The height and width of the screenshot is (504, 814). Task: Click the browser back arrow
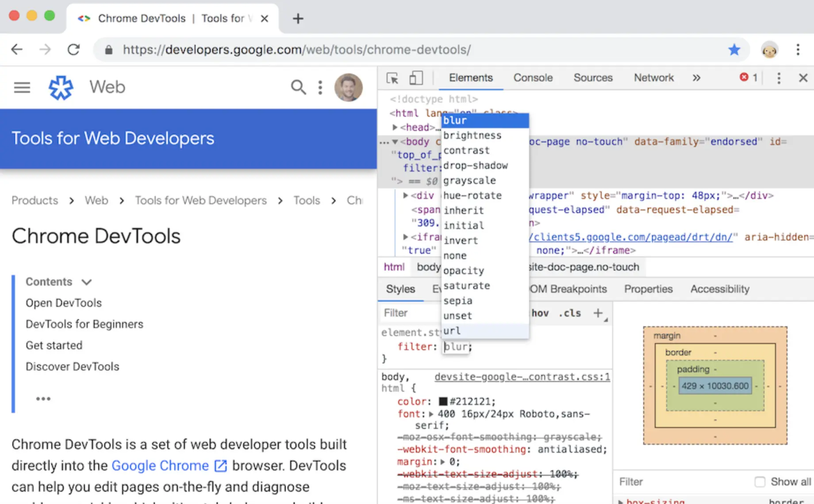[17, 50]
